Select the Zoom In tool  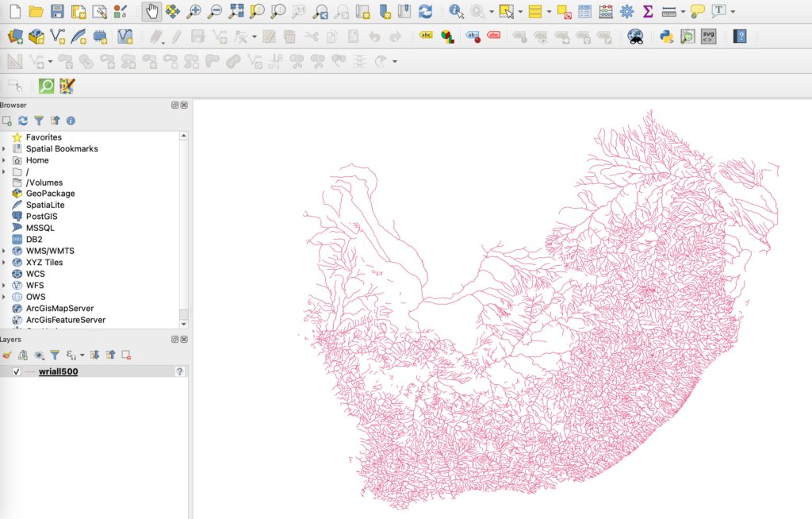tap(193, 10)
